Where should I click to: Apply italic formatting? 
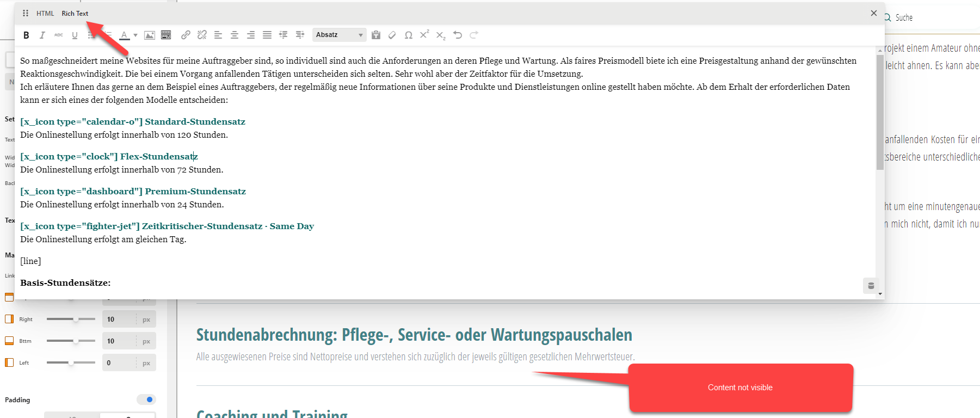point(42,35)
